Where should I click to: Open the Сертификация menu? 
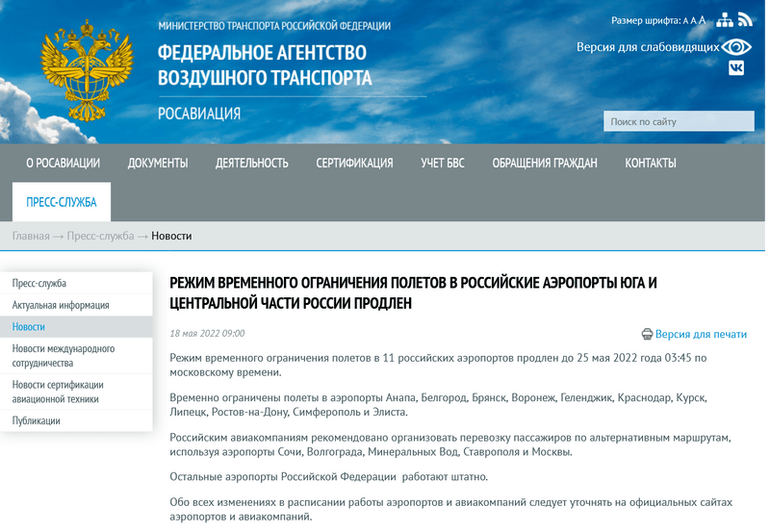pos(354,163)
